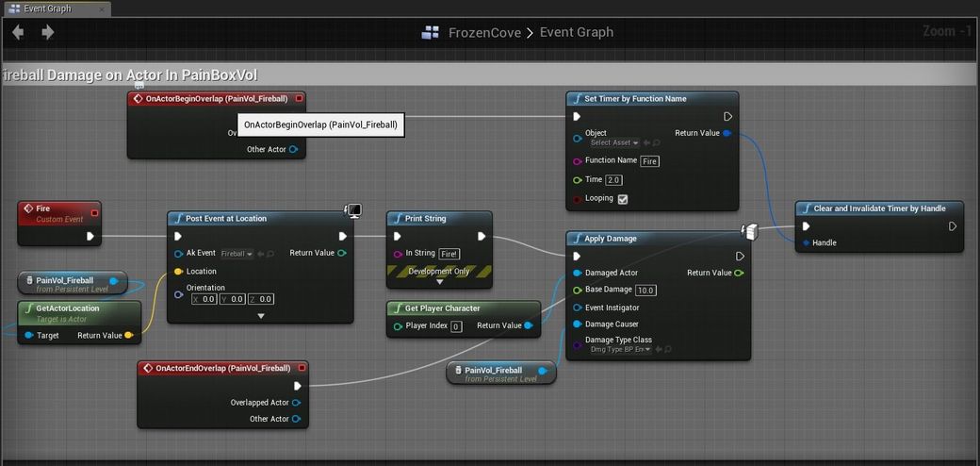
Task: Select the OnActorBeginOverlap (PainVol_Fireball) node header
Action: click(216, 99)
